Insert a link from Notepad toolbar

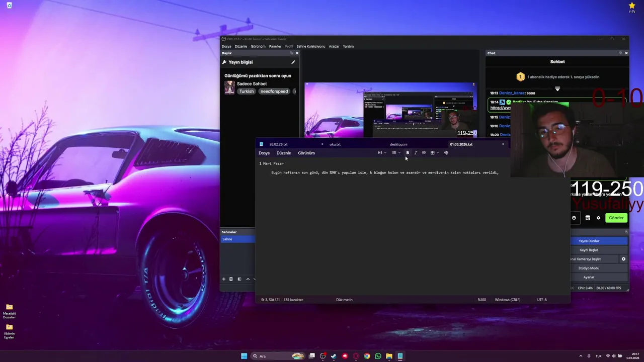pyautogui.click(x=424, y=153)
